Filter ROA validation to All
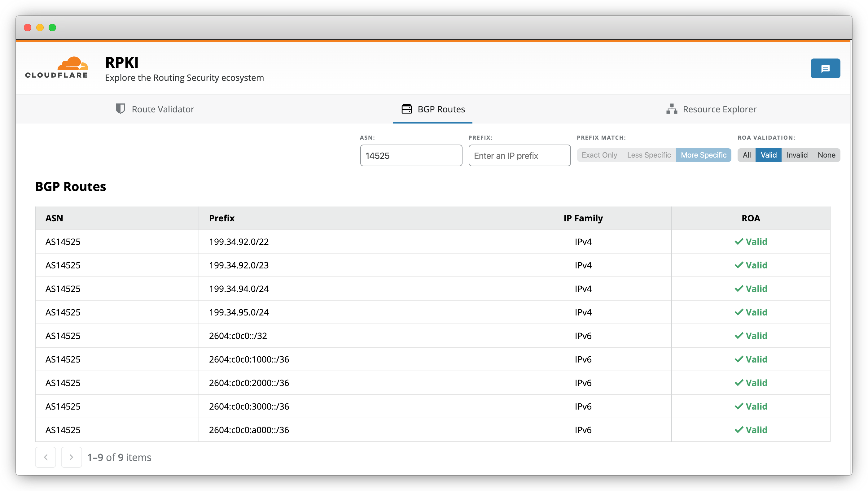The width and height of the screenshot is (868, 491). [x=746, y=155]
